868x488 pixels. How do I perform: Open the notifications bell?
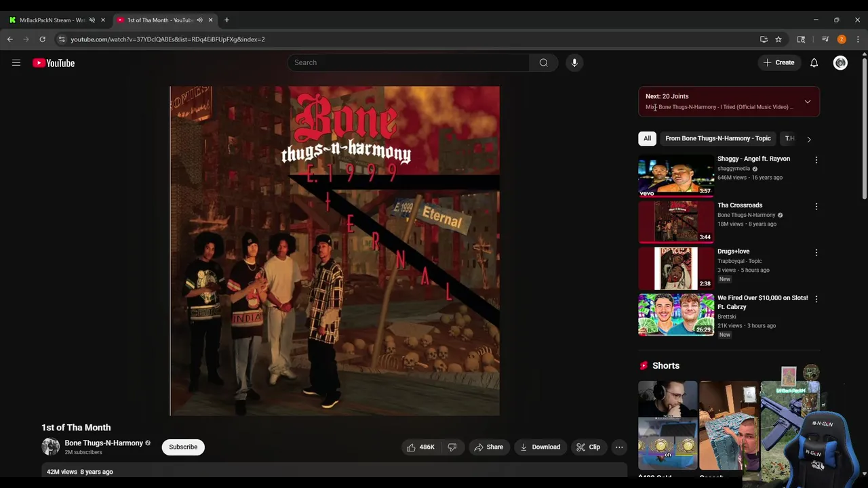[814, 63]
